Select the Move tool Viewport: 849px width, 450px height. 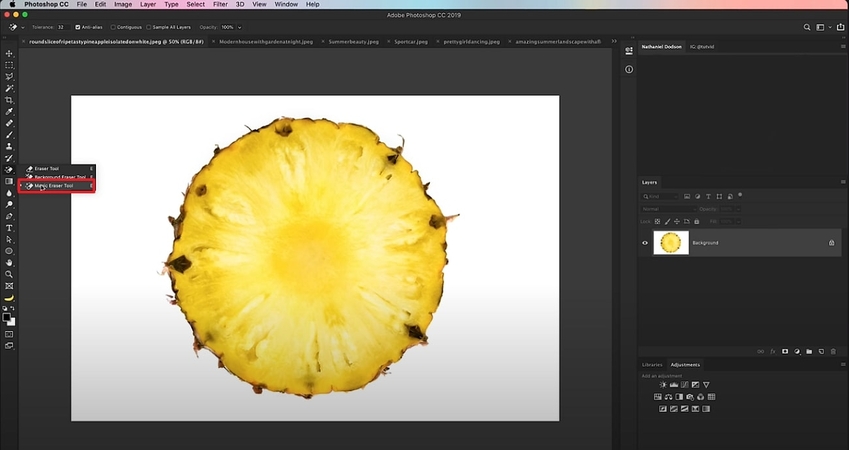pos(10,54)
